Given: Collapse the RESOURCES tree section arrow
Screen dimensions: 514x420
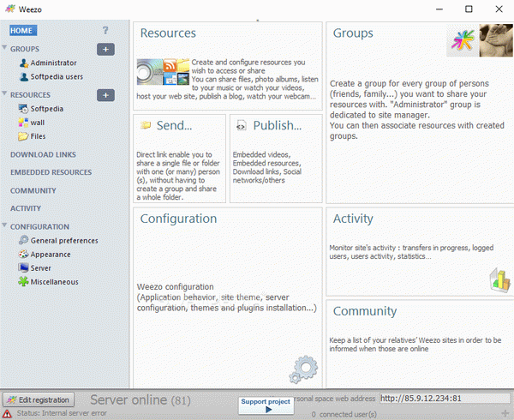Looking at the screenshot, I should coord(4,93).
